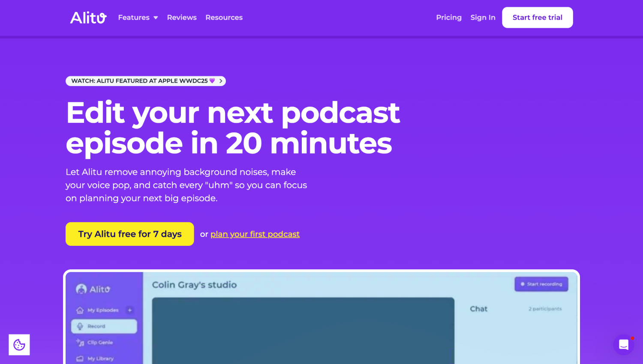
Task: Click the Colin Gray's studio title
Action: tap(195, 285)
